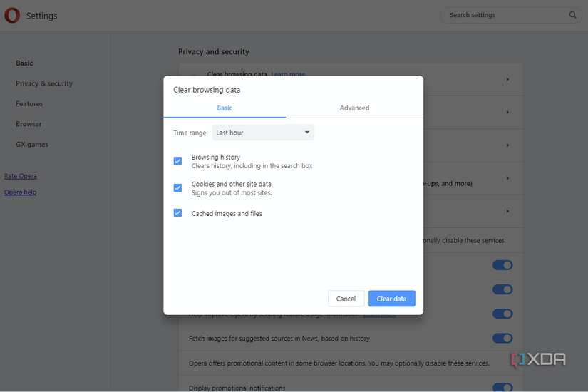Open the Time range dropdown

coord(262,133)
